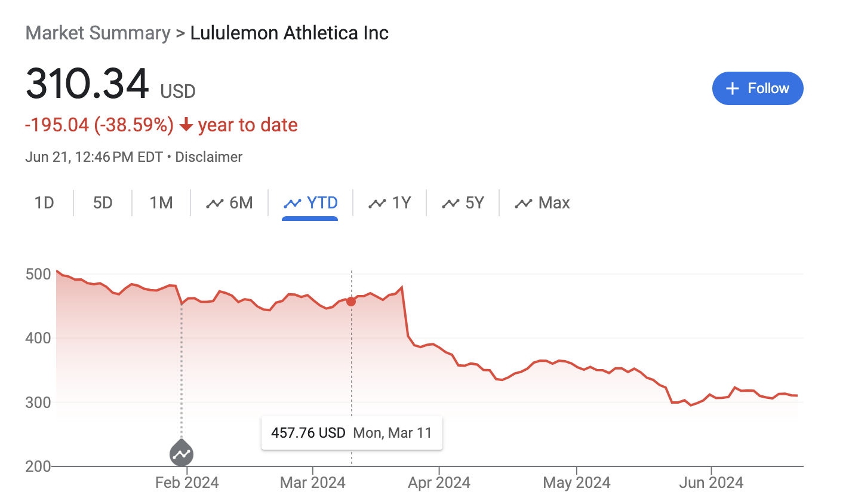Open the Disclaimer link
The image size is (849, 504).
pyautogui.click(x=208, y=156)
